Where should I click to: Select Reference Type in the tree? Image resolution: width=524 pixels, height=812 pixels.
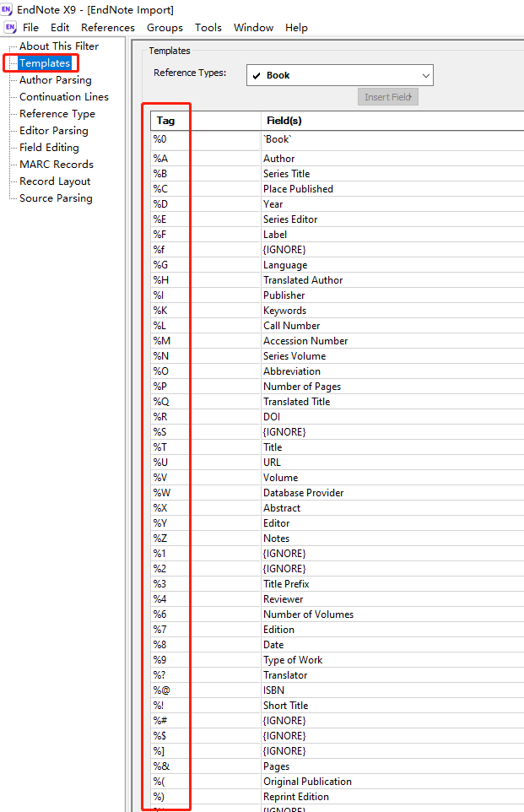57,114
